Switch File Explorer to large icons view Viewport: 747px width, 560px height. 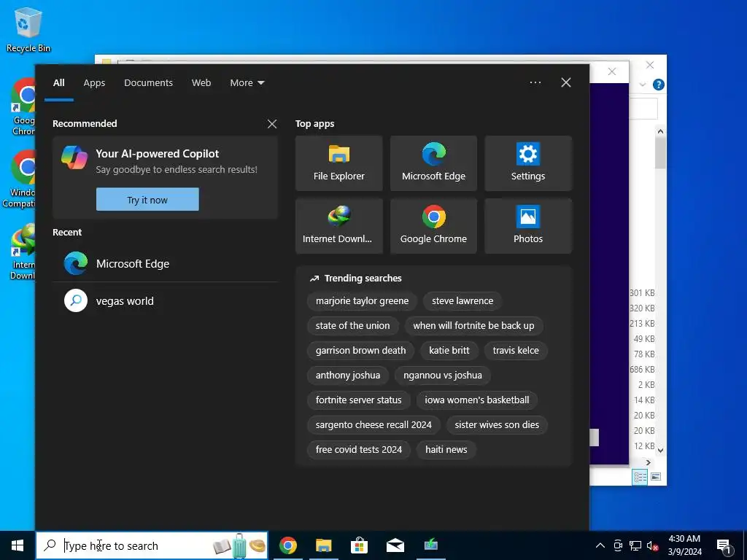tap(656, 477)
